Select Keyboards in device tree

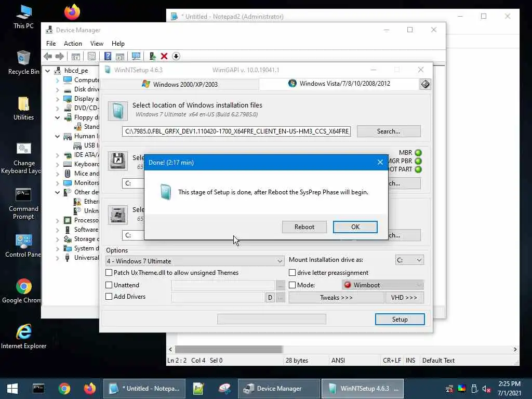coord(86,164)
